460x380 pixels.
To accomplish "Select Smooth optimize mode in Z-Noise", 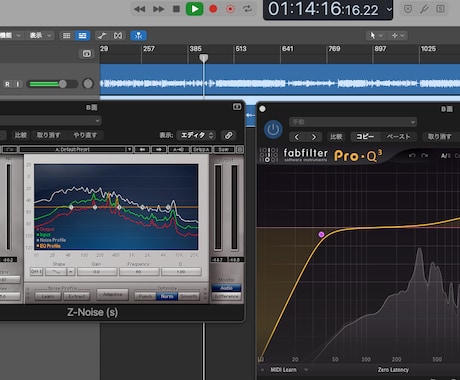I will coord(188,296).
